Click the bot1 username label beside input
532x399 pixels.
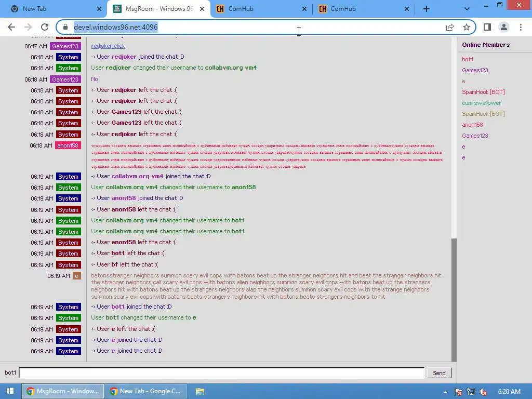click(10, 373)
